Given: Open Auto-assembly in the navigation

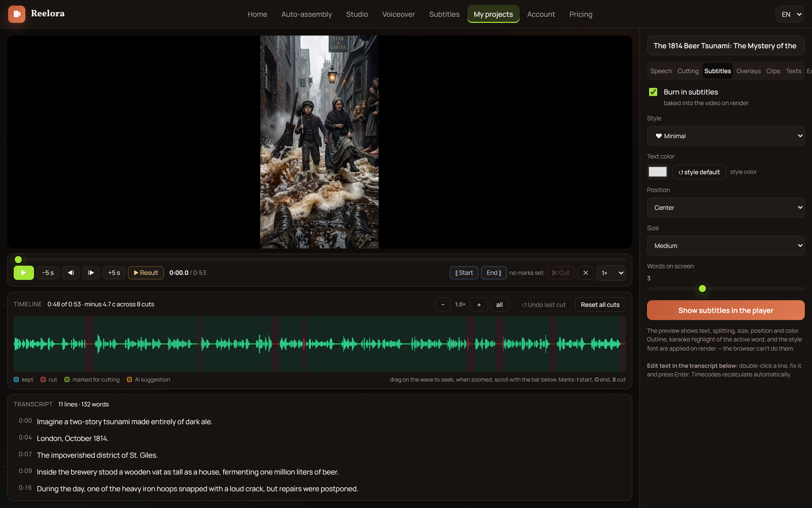Looking at the screenshot, I should (x=307, y=14).
